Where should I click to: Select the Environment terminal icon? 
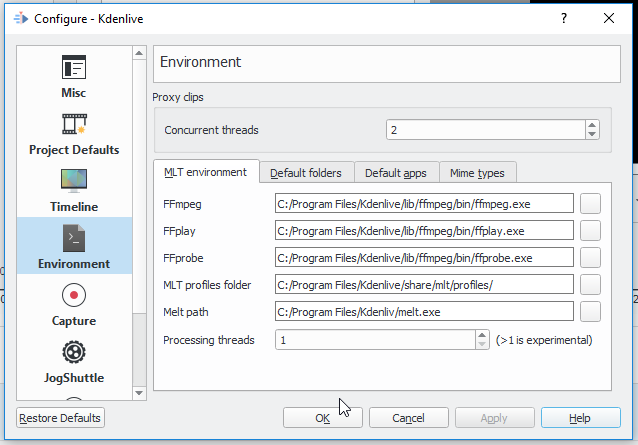coord(74,238)
